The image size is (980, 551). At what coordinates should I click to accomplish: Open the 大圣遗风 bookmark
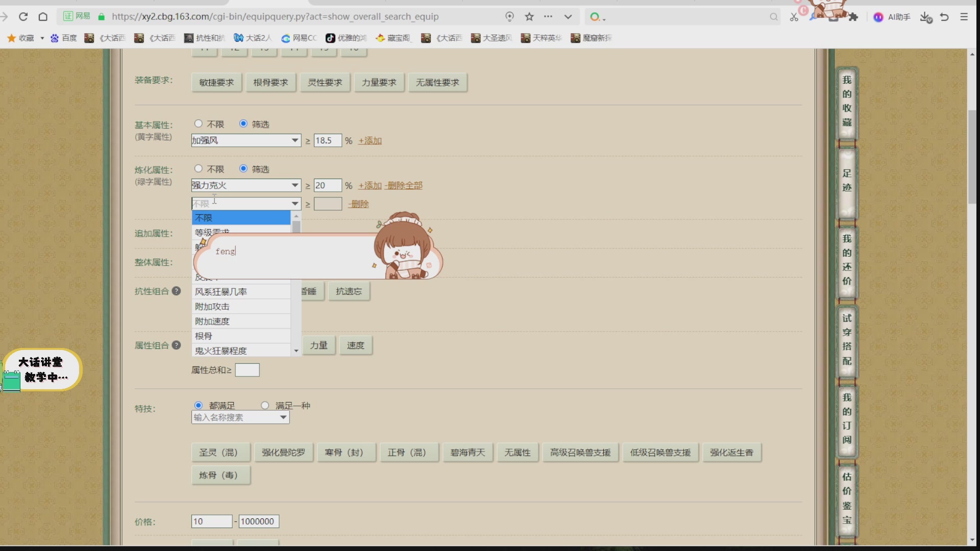(492, 38)
